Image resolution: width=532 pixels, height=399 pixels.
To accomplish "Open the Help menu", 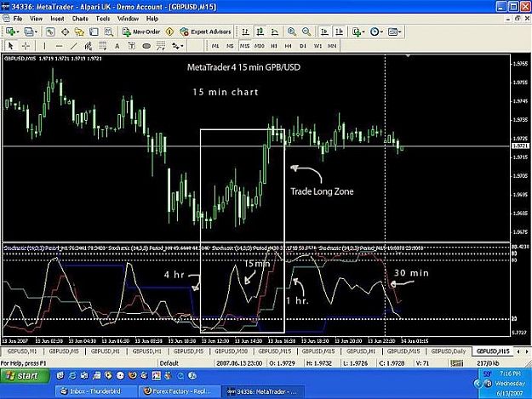I will (x=152, y=19).
